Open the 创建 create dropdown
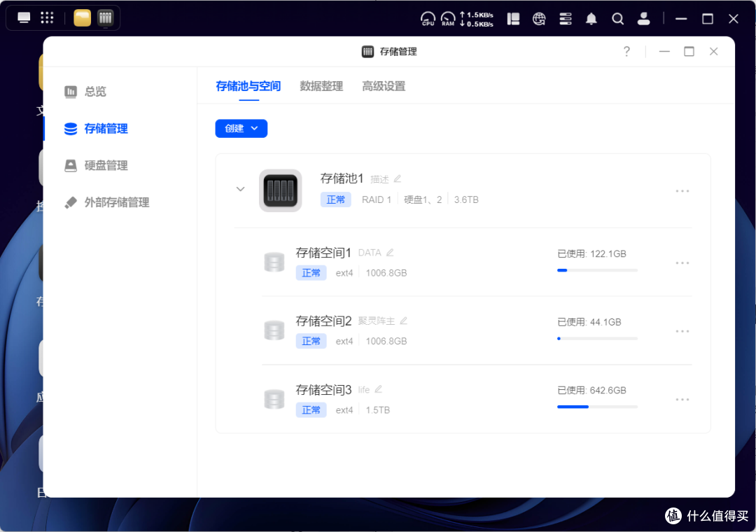 241,128
